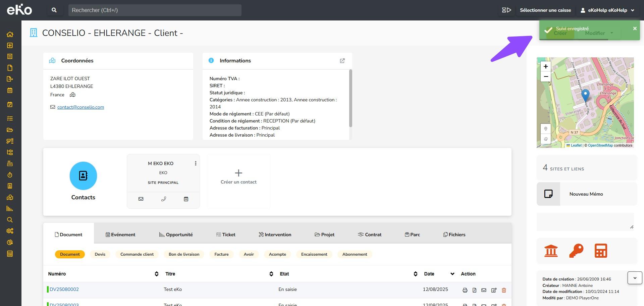This screenshot has height=306, width=644.
Task: Zoom in on the map
Action: point(546,66)
